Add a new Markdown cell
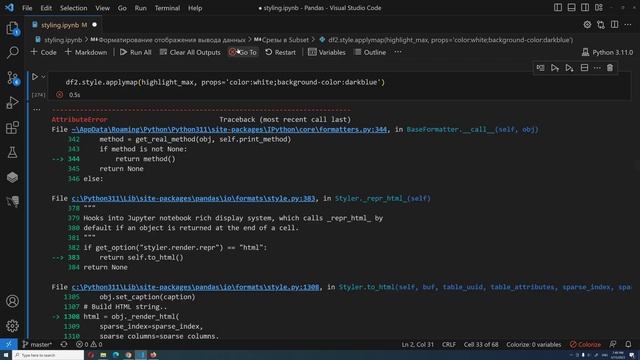This screenshot has width=640, height=360. click(86, 52)
